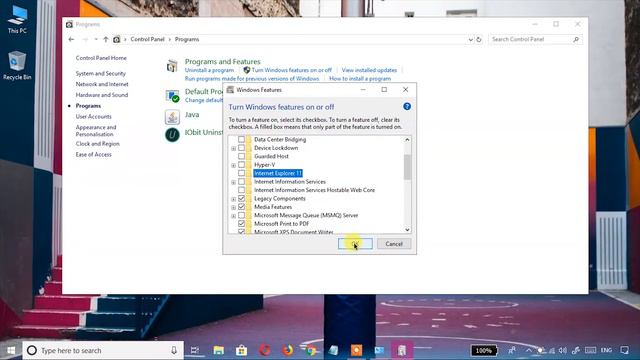
Task: Open the This PC desktop icon
Action: [17, 19]
